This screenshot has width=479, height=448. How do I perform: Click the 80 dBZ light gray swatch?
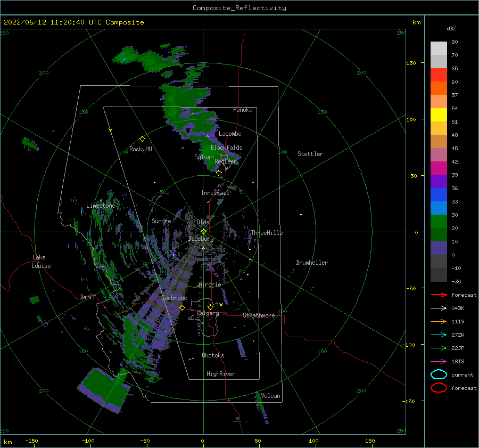coord(439,48)
